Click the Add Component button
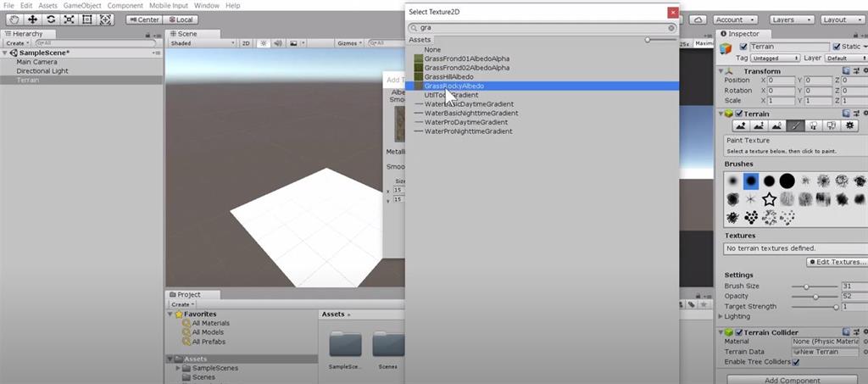Screen dimensions: 868x384 [793, 380]
